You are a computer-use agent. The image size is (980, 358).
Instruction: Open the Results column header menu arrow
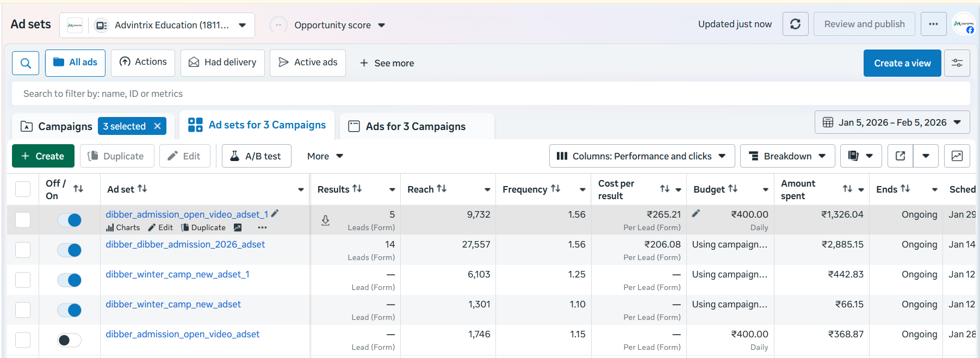point(392,189)
